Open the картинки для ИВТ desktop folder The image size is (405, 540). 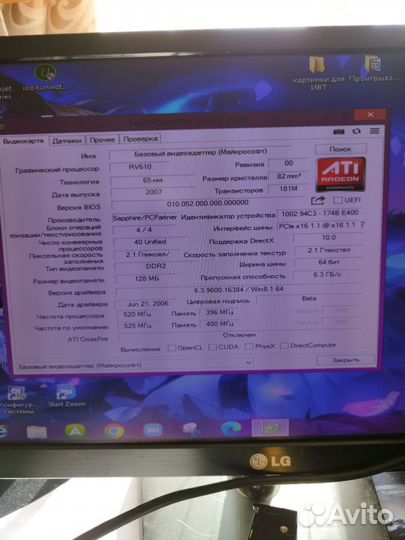coord(318,73)
